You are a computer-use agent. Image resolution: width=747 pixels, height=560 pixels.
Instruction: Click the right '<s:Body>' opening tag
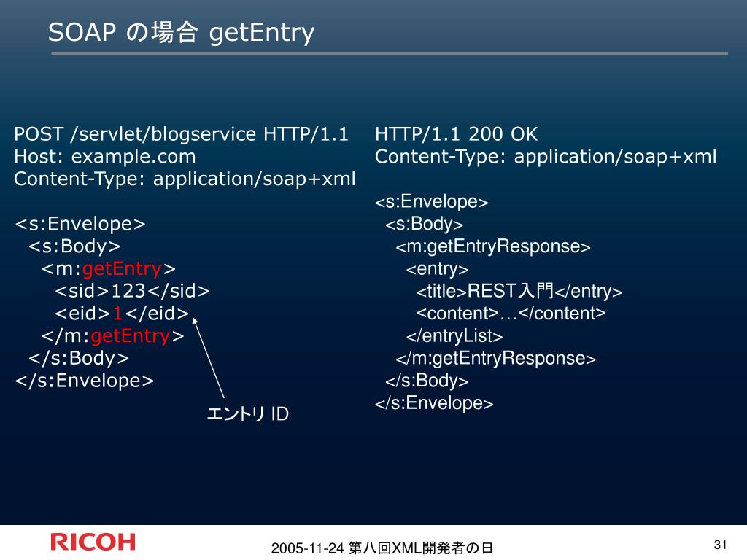click(424, 225)
